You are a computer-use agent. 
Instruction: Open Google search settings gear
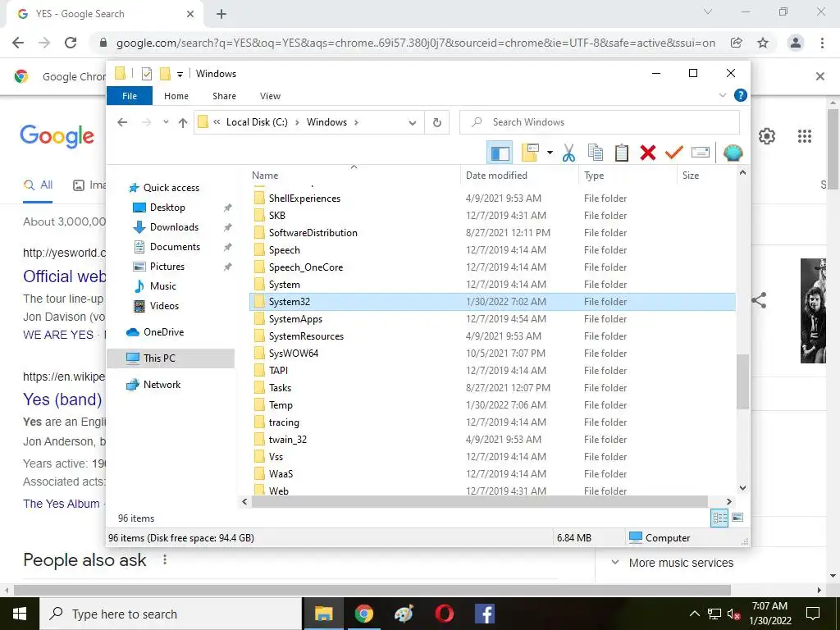tap(767, 136)
